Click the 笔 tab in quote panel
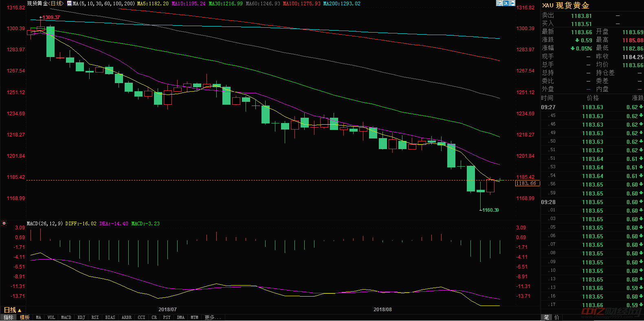 [546, 317]
